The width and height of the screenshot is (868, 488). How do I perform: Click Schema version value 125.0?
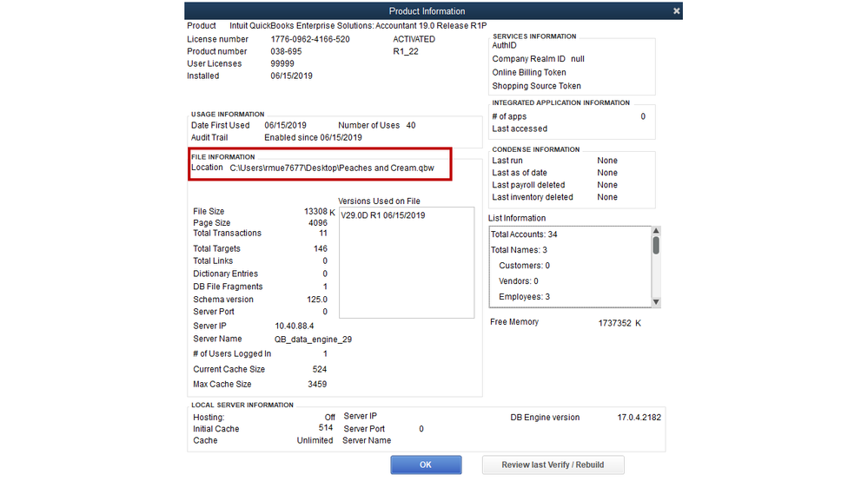pos(317,300)
